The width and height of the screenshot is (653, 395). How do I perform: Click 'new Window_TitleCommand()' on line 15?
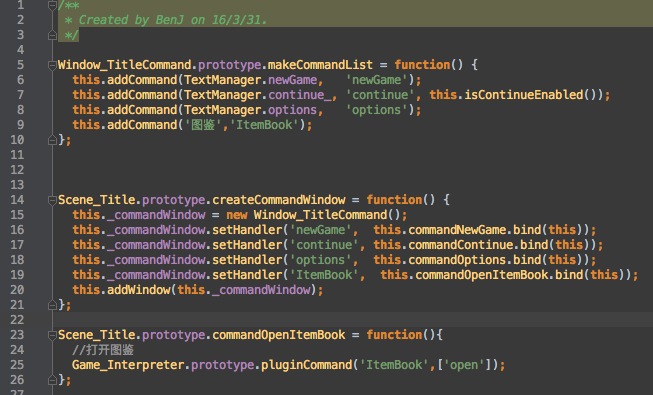pyautogui.click(x=314, y=215)
